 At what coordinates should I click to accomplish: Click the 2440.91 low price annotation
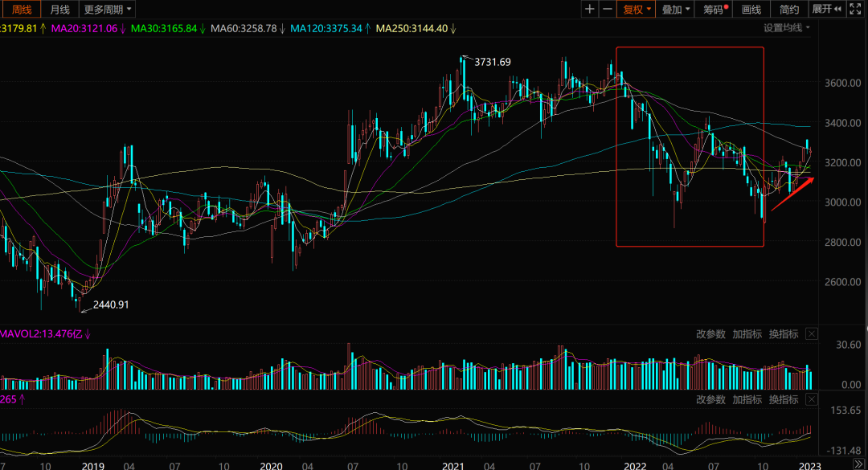point(111,304)
